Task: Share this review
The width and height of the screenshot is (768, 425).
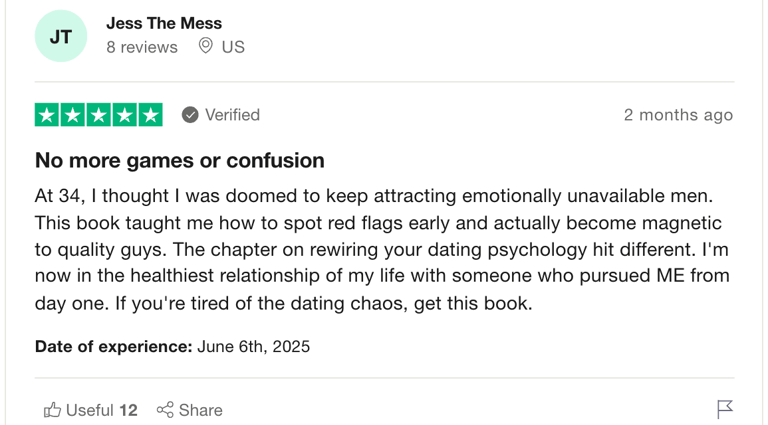Action: [190, 410]
